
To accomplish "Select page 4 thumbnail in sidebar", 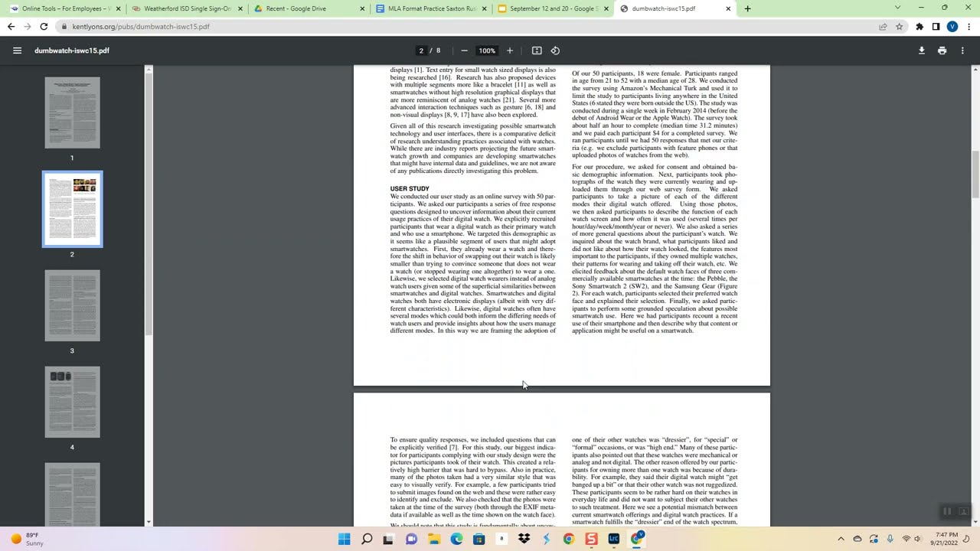I will [72, 402].
